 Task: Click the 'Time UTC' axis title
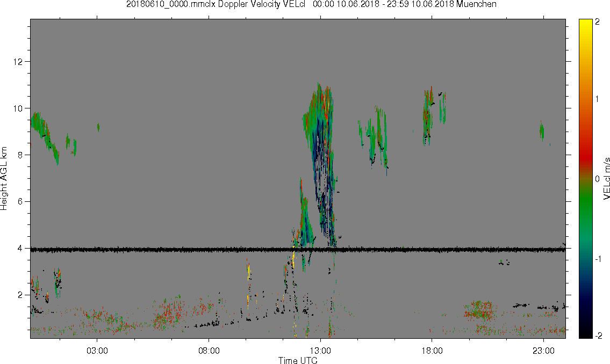(298, 360)
